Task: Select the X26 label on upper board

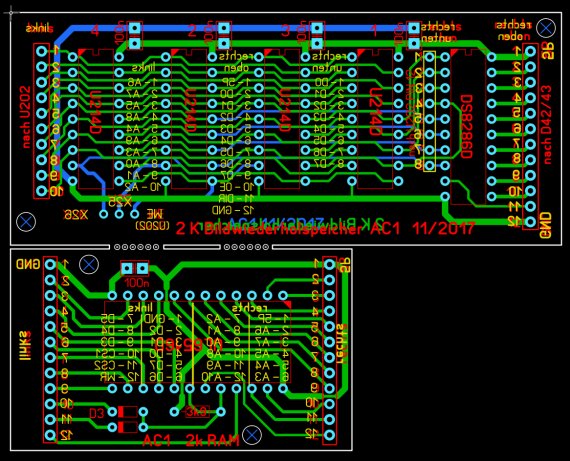Action: click(x=76, y=215)
